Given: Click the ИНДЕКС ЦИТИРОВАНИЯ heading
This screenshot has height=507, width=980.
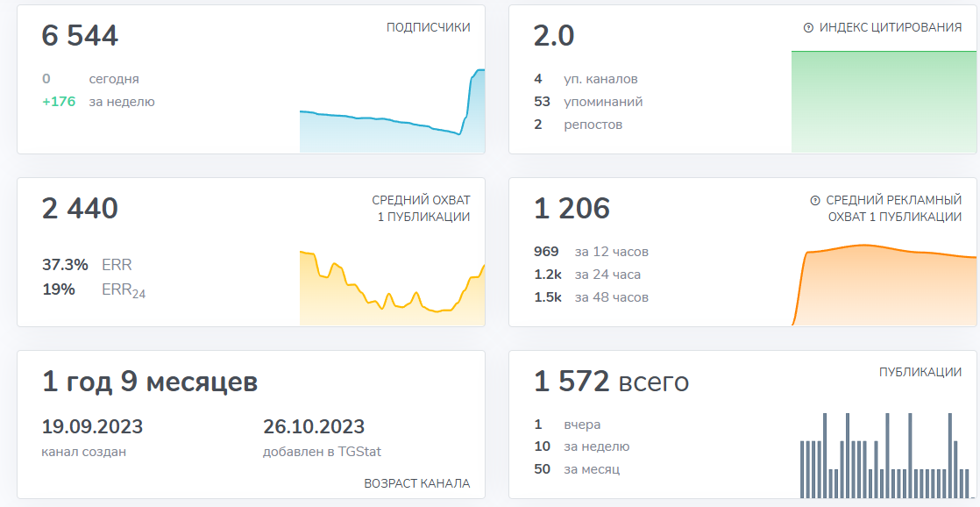Looking at the screenshot, I should (x=891, y=27).
